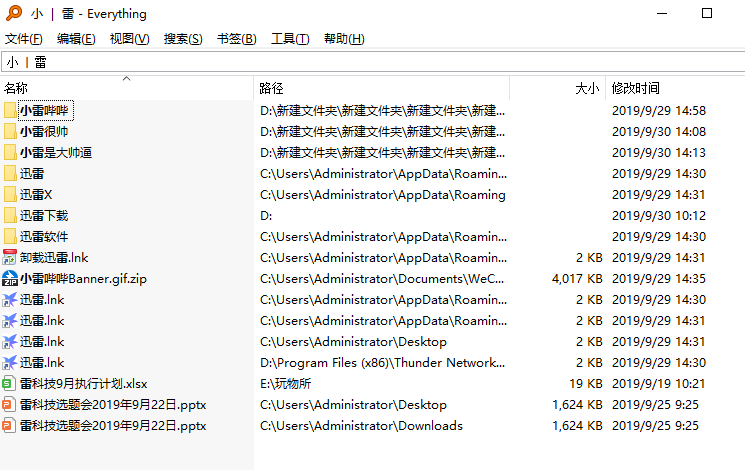The image size is (745, 470).
Task: Click 迅雷.lnk icon in Desktop path row
Action: coord(10,342)
